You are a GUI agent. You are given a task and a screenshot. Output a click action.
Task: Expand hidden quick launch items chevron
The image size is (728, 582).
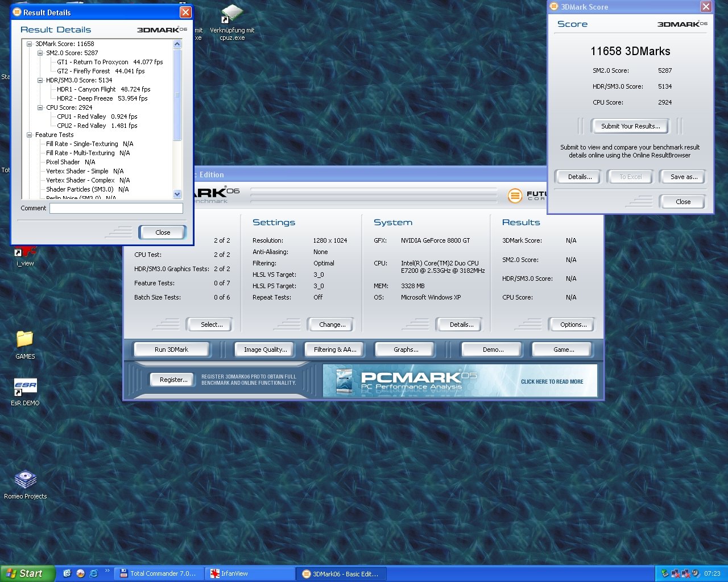pos(107,571)
